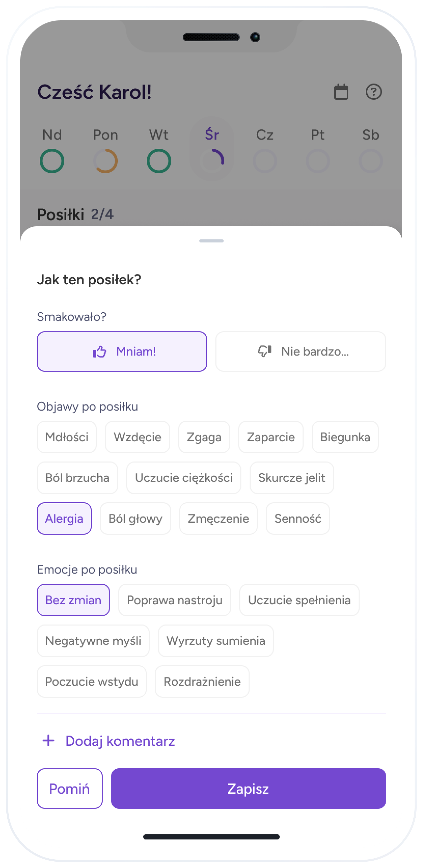The image size is (423, 868).
Task: Choose the Uczucie ciężkości symptom chip
Action: 184,478
